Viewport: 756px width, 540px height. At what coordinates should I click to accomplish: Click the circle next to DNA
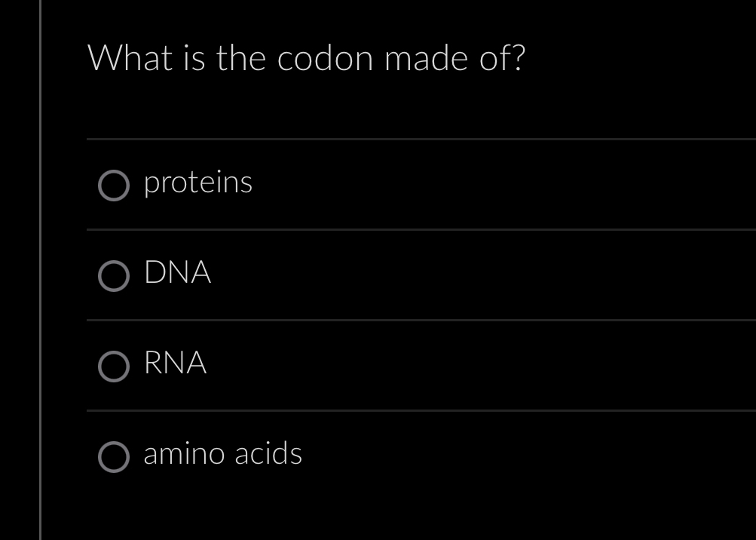[114, 276]
